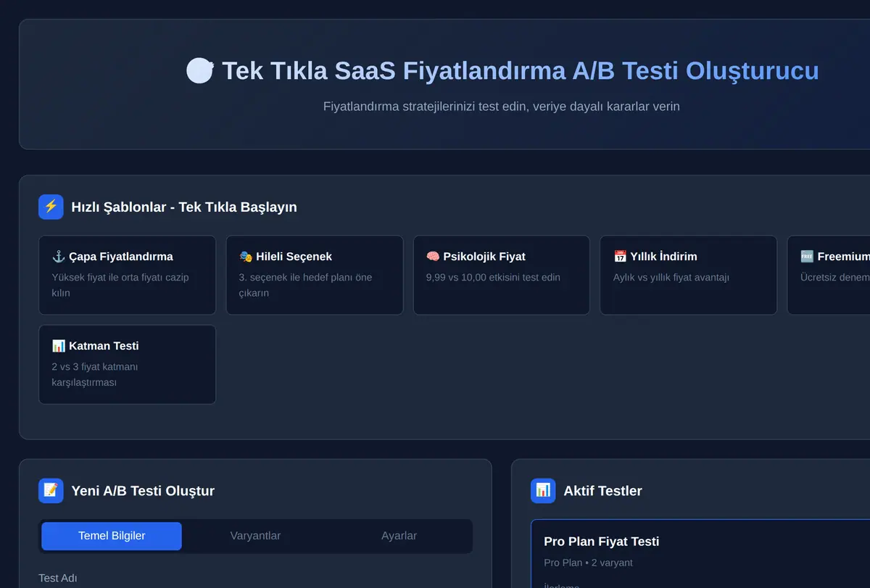Open the Freemium template card
This screenshot has width=870, height=588.
pyautogui.click(x=829, y=275)
